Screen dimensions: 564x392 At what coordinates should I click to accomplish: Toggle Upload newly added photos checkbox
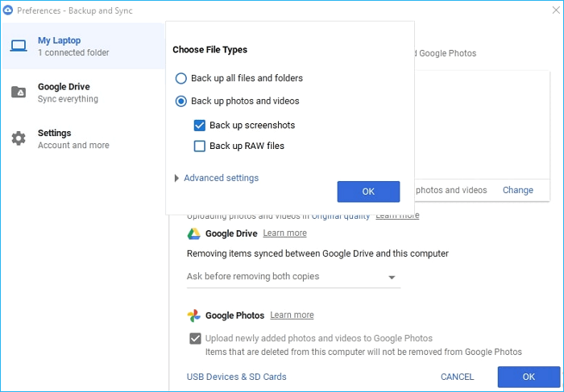pyautogui.click(x=195, y=339)
